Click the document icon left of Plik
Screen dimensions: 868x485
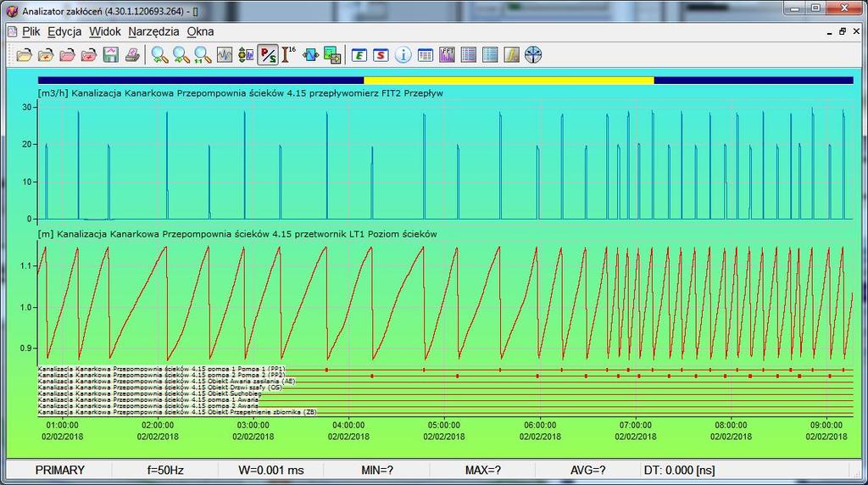[x=12, y=31]
